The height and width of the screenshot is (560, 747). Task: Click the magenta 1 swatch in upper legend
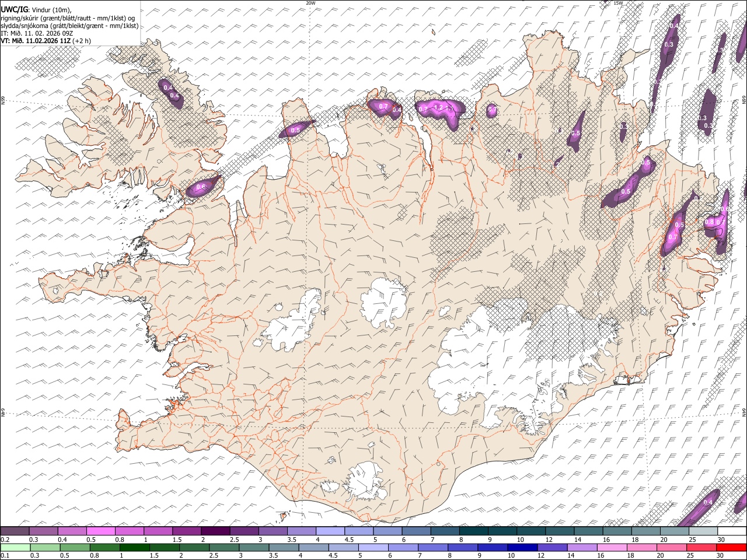[158, 531]
